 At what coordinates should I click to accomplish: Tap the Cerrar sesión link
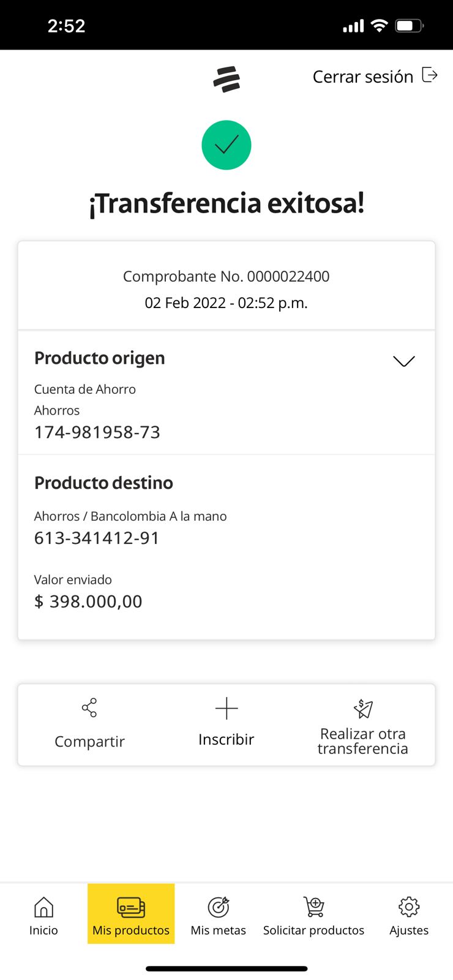[x=363, y=77]
